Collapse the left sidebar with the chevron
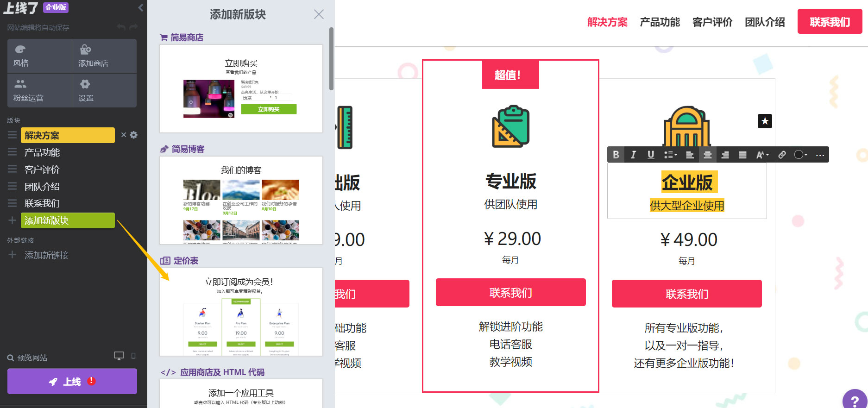 pos(141,8)
